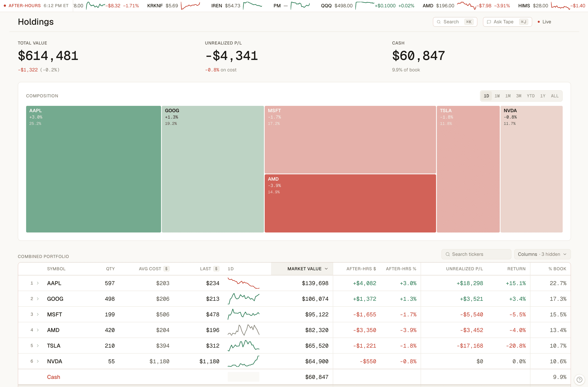Click the Ask Tape button
588x387 pixels.
507,22
